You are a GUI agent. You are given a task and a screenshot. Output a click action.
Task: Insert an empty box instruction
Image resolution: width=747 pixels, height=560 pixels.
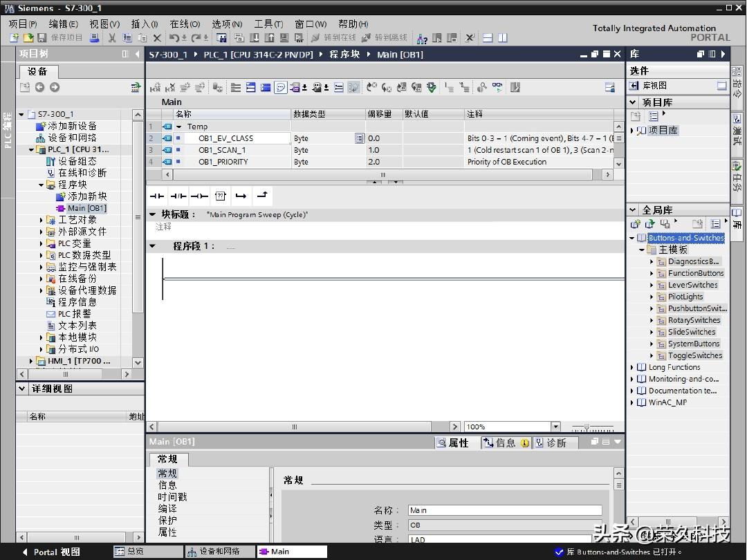(x=220, y=196)
